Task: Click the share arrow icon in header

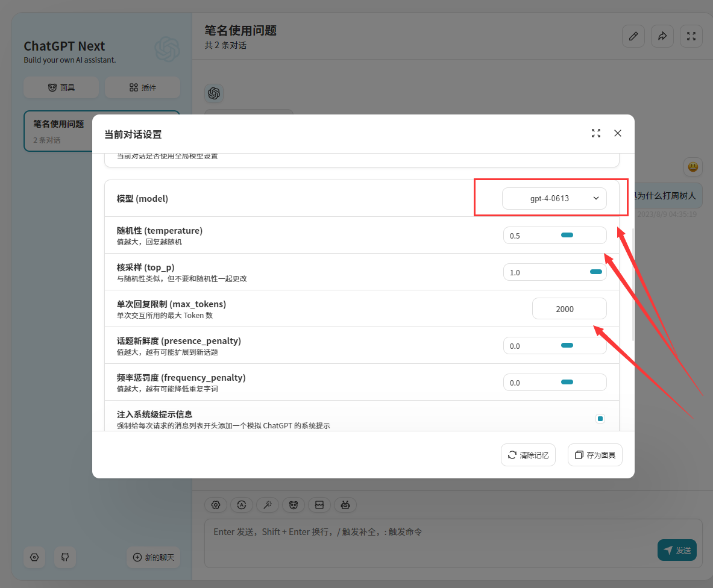Action: 662,36
